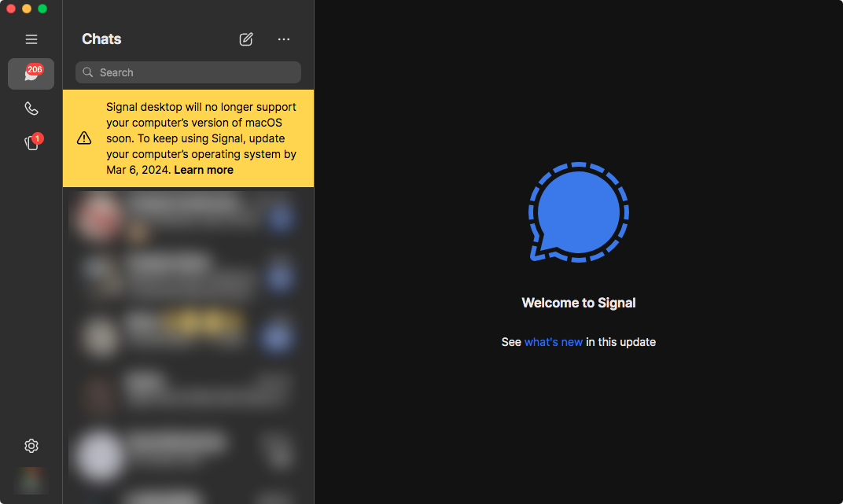Open your profile avatar
The image size is (843, 504).
(x=31, y=480)
